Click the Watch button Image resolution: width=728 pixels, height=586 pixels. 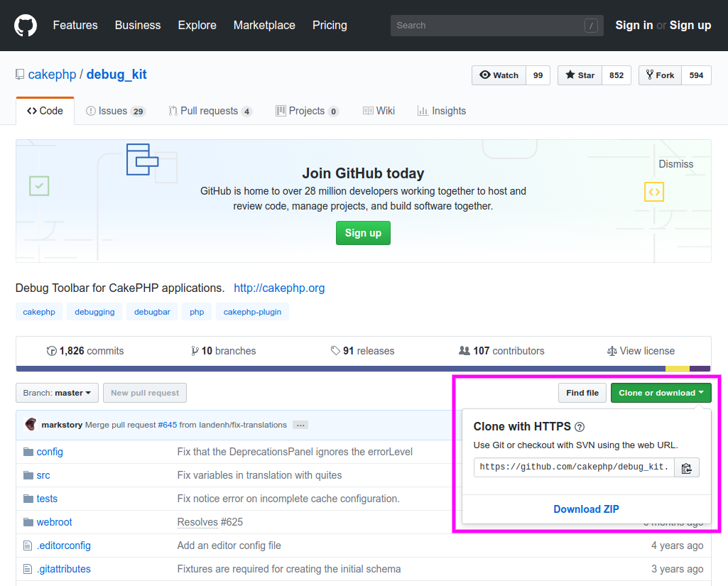[499, 75]
